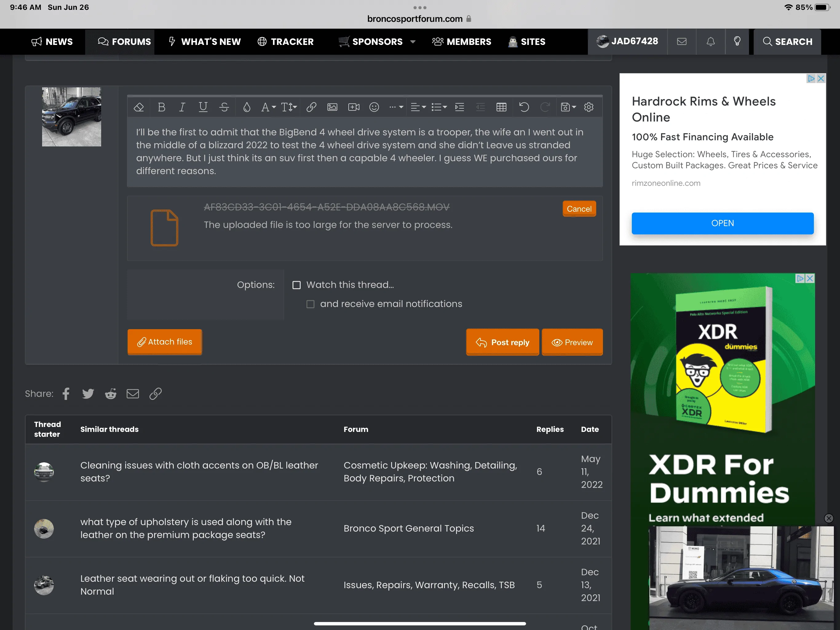Open the smilies emoji picker
This screenshot has width=840, height=630.
(x=374, y=108)
